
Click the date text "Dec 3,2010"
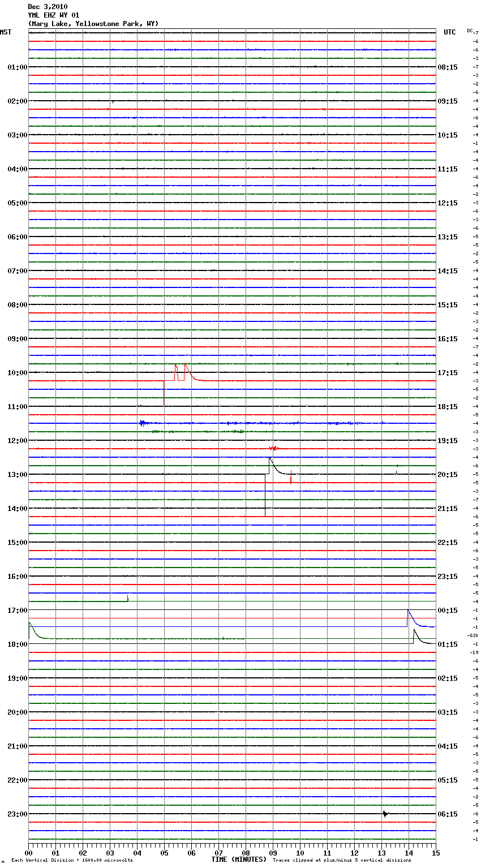click(x=48, y=7)
